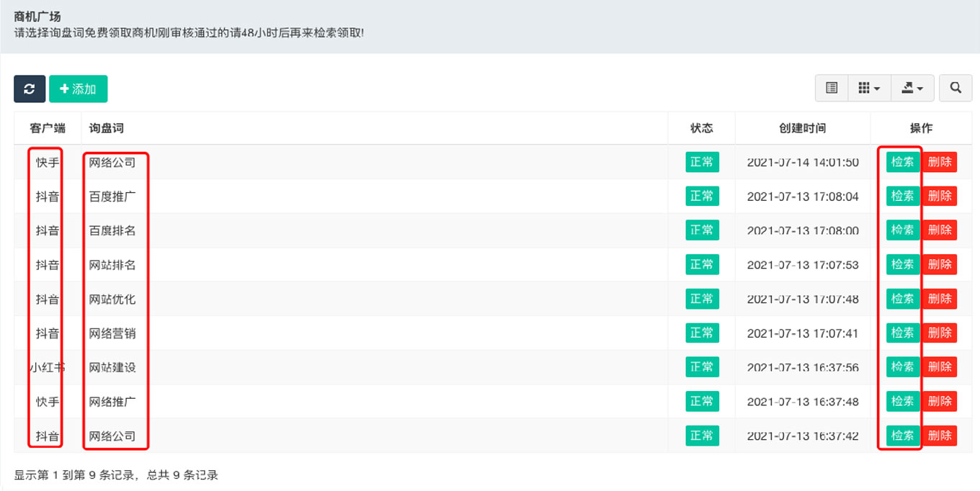Image resolution: width=980 pixels, height=491 pixels.
Task: Click the timestamp 2021-07-13 17:08:00
Action: coord(803,230)
